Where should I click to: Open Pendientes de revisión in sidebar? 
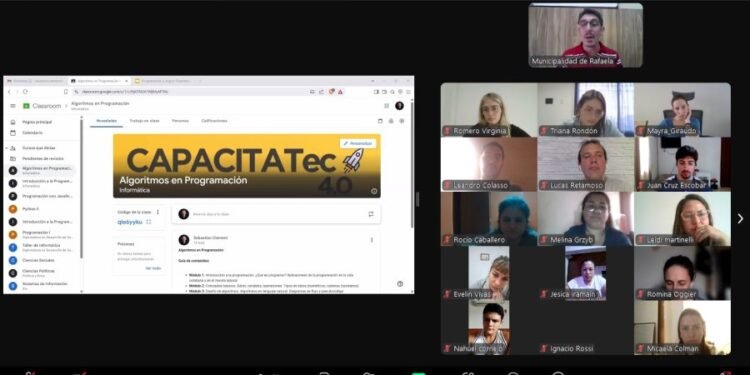(42, 158)
